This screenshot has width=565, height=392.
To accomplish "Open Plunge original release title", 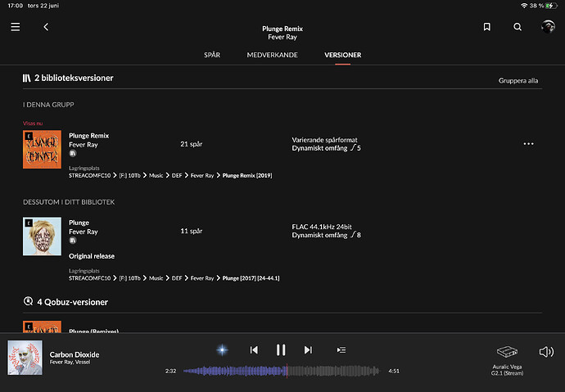I will pos(79,223).
